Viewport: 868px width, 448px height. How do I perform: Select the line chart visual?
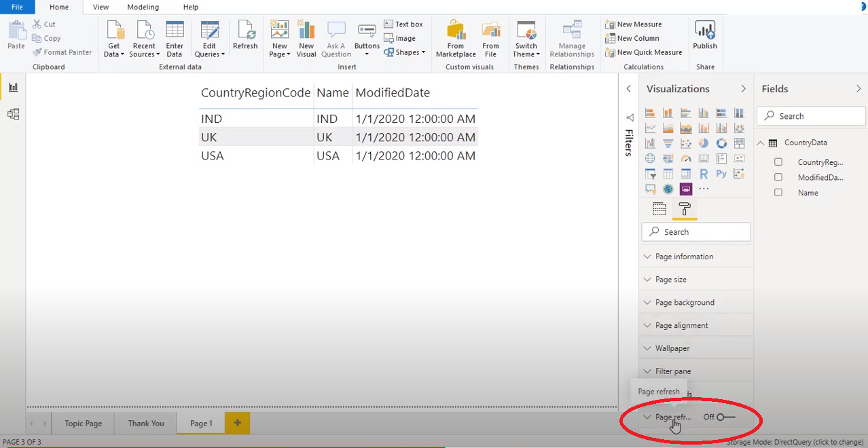click(650, 128)
